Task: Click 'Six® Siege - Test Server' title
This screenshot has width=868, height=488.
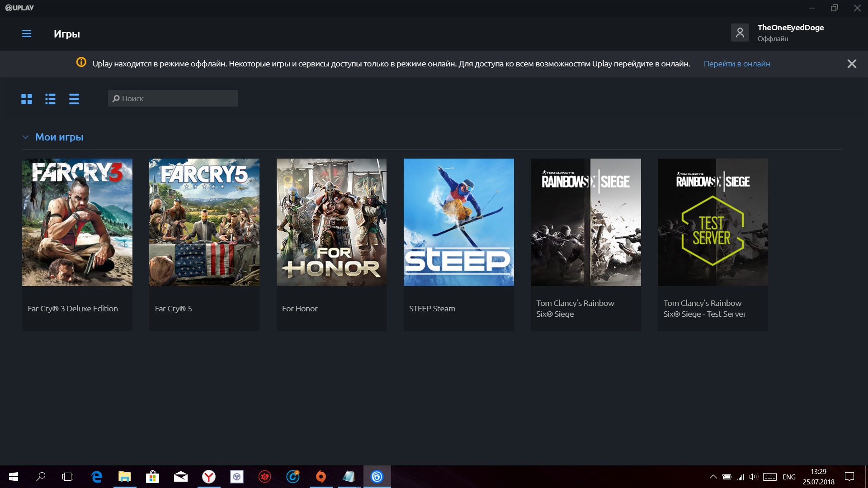Action: [704, 314]
